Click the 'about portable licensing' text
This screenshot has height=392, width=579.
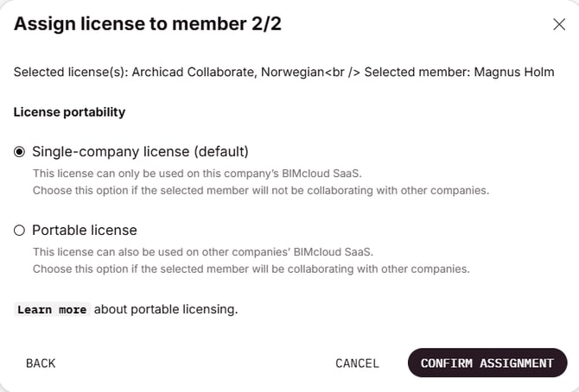[165, 309]
